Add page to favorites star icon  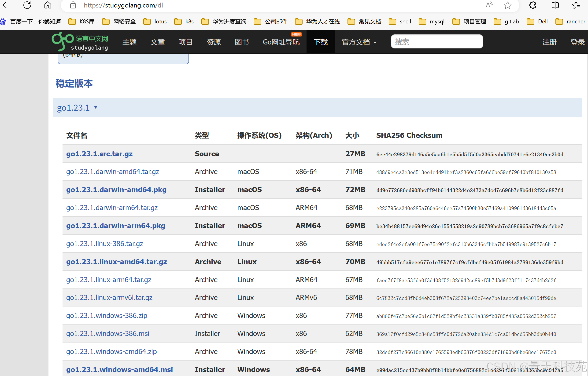[x=508, y=5]
